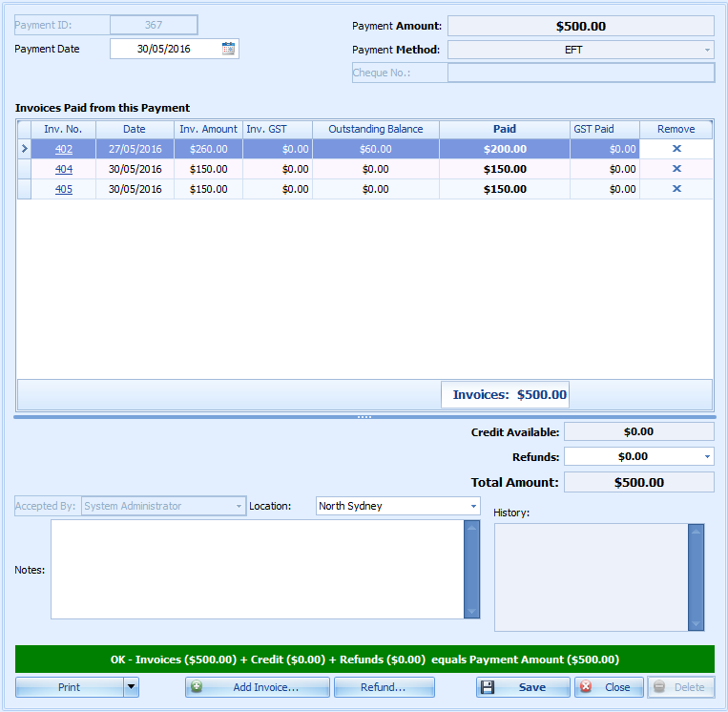Select row indicator arrow for invoice 402
The width and height of the screenshot is (728, 712).
click(x=25, y=149)
